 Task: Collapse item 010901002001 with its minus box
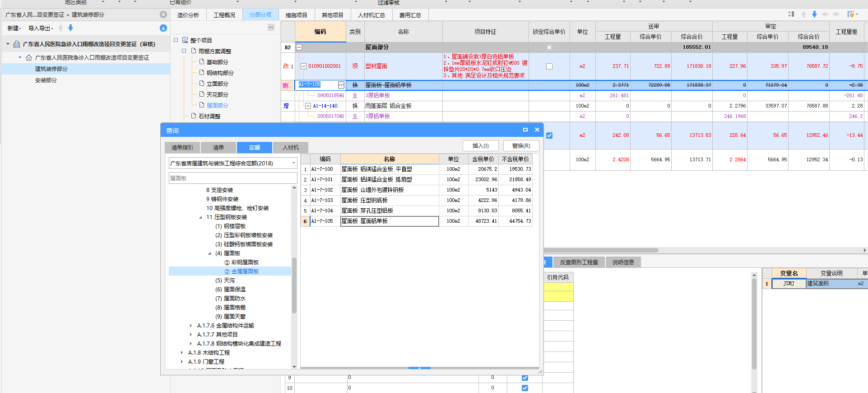click(x=303, y=66)
